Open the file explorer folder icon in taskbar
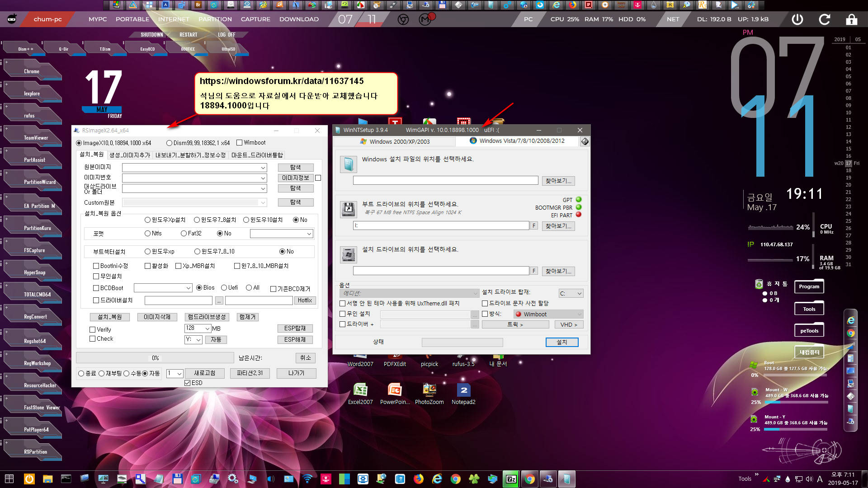Image resolution: width=868 pixels, height=488 pixels. [47, 479]
